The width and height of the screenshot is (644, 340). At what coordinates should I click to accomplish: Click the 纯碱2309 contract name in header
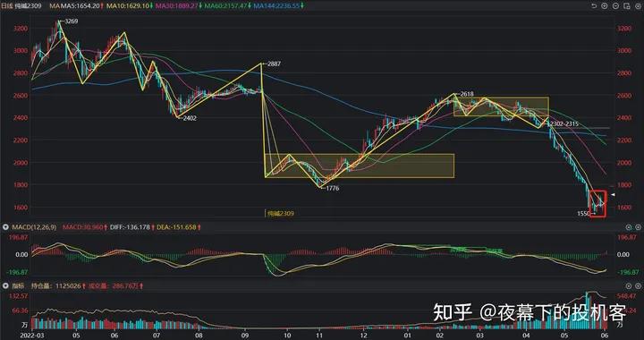pos(29,5)
